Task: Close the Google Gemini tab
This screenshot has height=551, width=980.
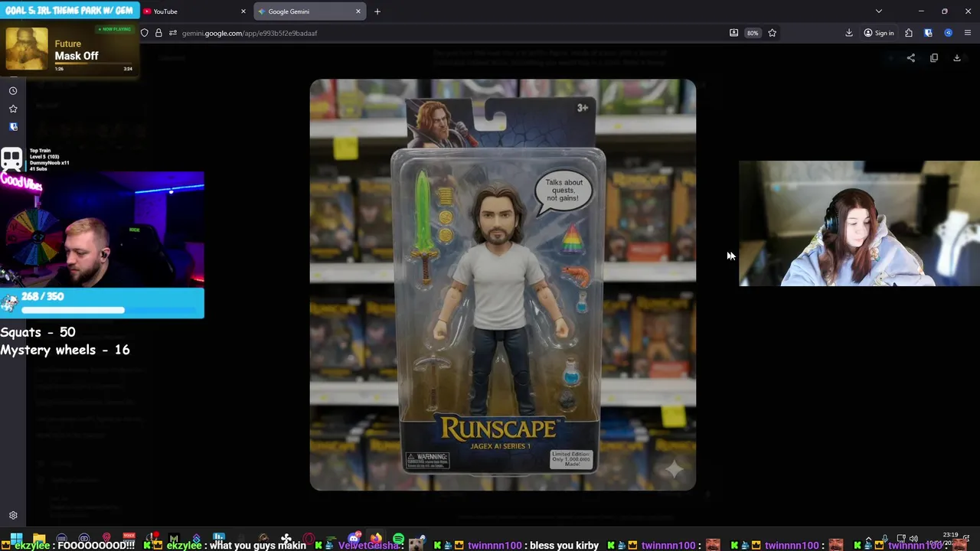Action: click(x=358, y=11)
